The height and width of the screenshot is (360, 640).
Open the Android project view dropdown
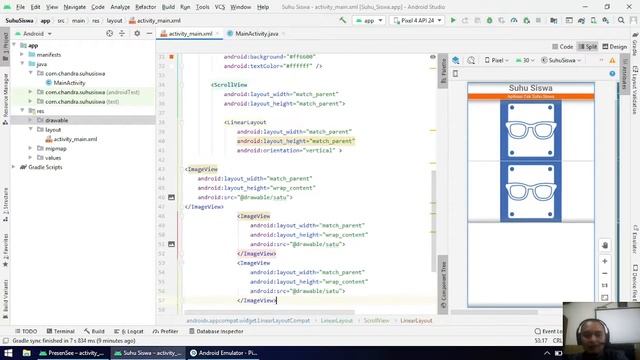33,33
